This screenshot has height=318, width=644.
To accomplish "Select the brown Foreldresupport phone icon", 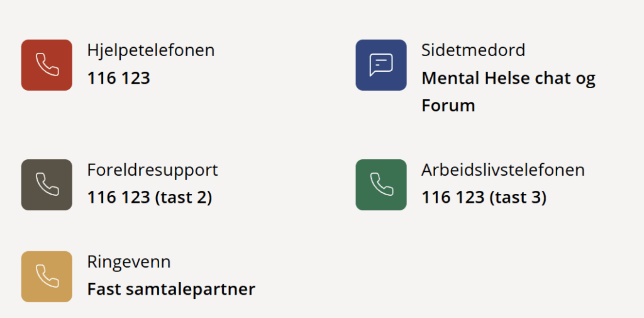I will [x=47, y=185].
